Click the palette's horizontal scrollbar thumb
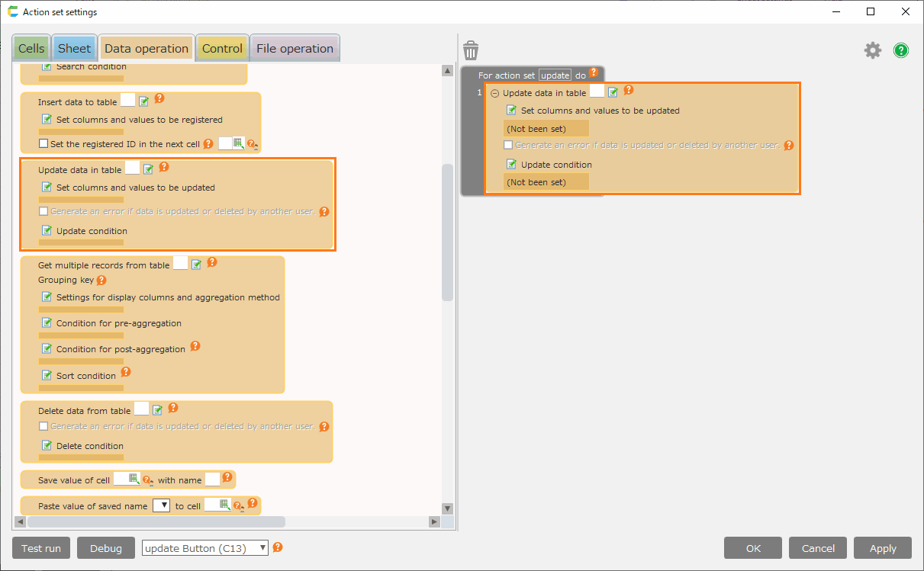 click(156, 521)
